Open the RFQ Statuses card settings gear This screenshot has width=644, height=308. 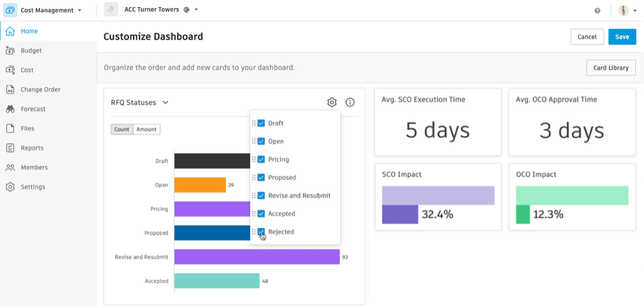[x=332, y=102]
